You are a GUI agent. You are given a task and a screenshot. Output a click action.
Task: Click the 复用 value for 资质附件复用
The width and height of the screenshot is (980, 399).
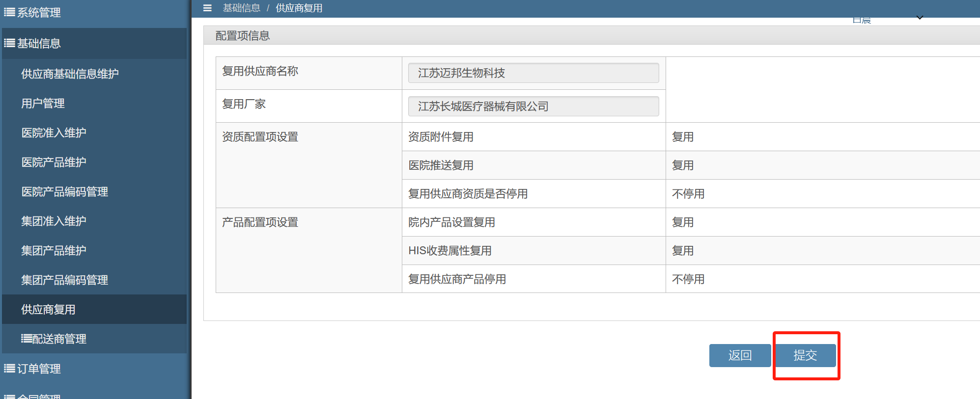683,137
